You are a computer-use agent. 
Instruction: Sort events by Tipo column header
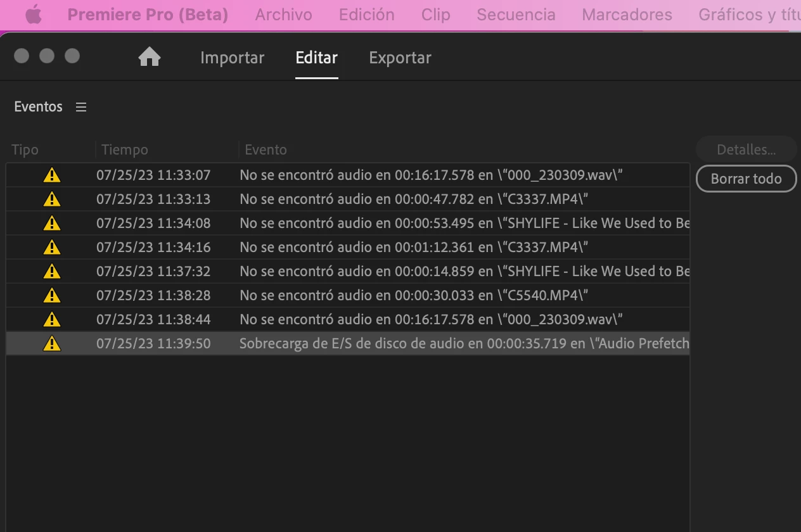click(x=25, y=150)
